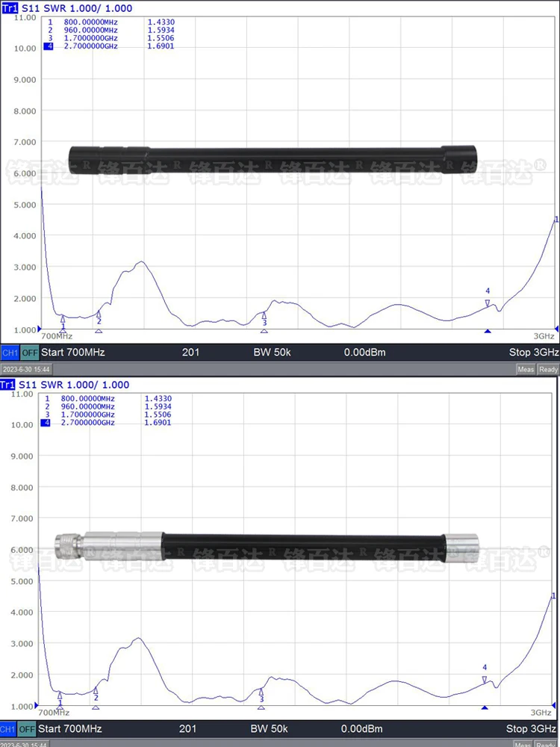
Task: Click the 700MHz x-axis label inside the silver-connector chart
Action: tap(54, 712)
